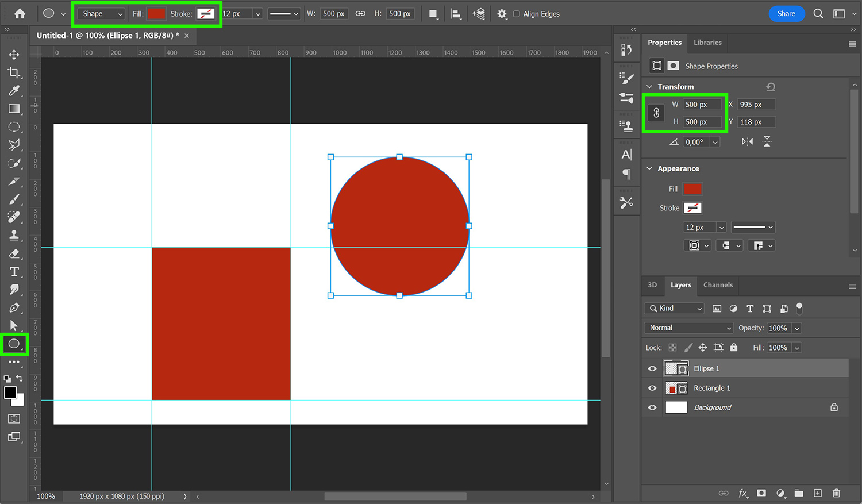Screen dimensions: 862x504
Task: Flip shape vertically in Properties
Action: pyautogui.click(x=767, y=141)
